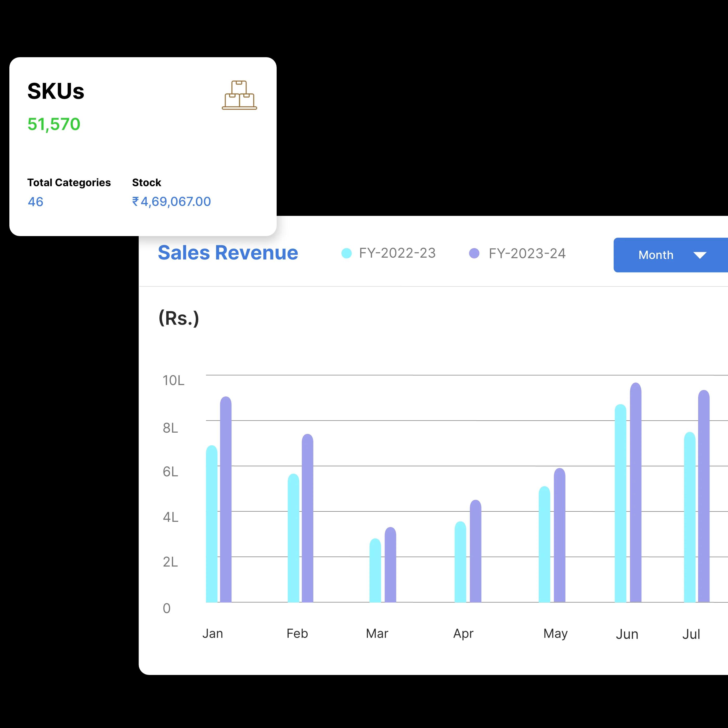Select the Feb FY-2023-24 purple bar

[308, 518]
